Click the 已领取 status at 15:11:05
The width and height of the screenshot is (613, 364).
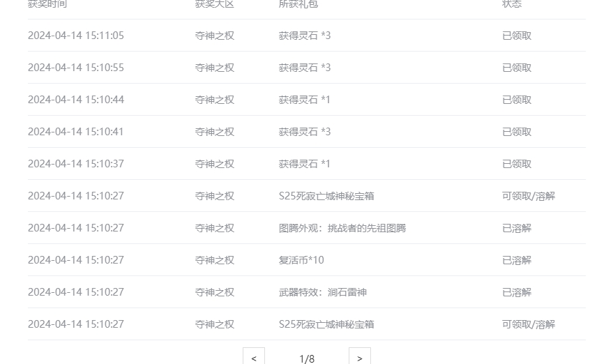click(x=517, y=36)
